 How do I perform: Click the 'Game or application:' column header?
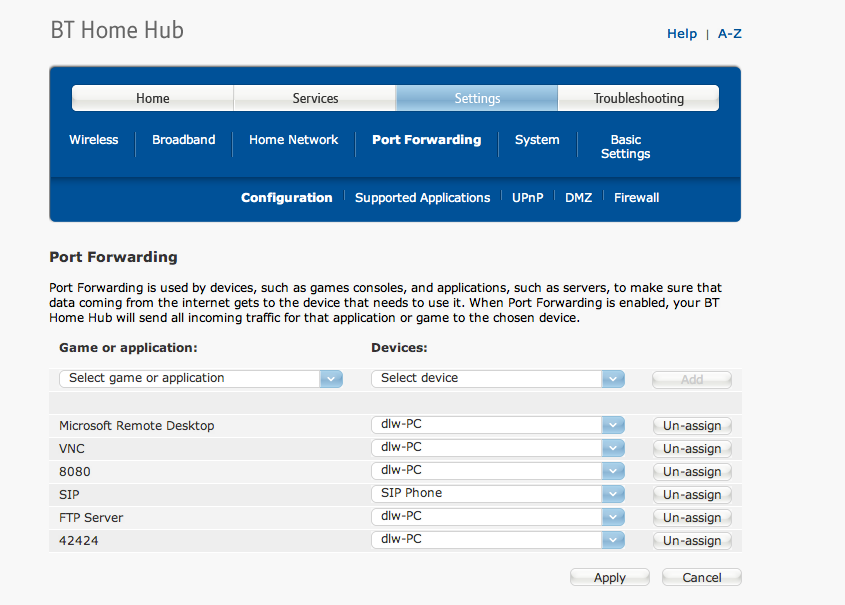tap(128, 348)
